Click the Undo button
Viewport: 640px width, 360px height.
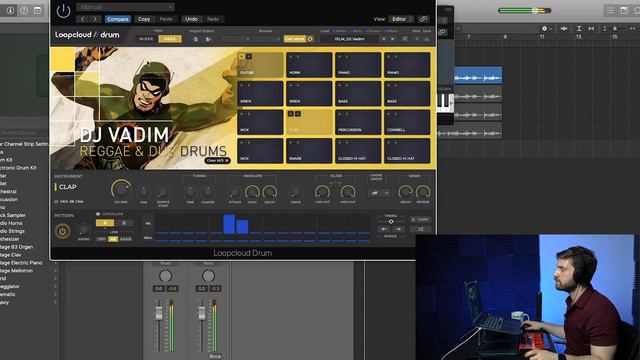tap(191, 19)
